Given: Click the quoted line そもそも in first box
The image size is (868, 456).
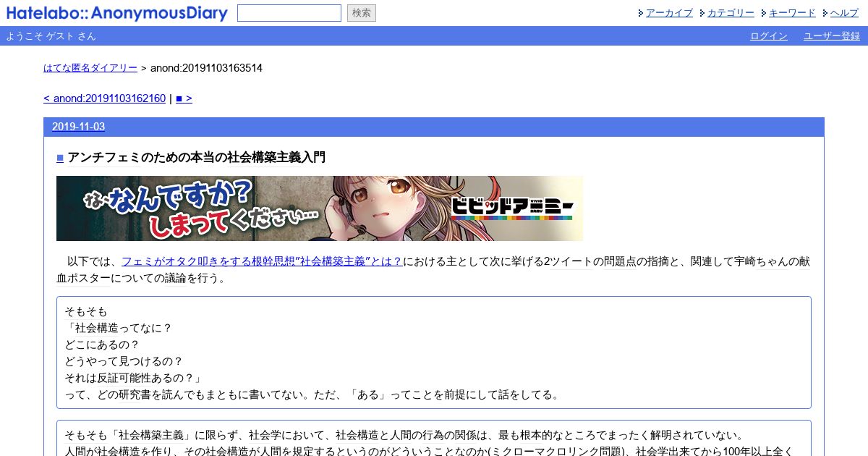Looking at the screenshot, I should 86,311.
